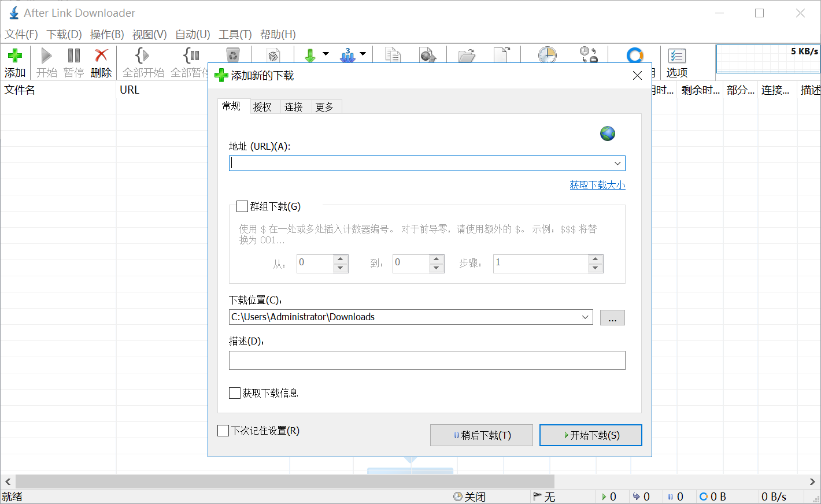Click the green Add (添加) toolbar icon
The width and height of the screenshot is (821, 504).
click(x=15, y=56)
